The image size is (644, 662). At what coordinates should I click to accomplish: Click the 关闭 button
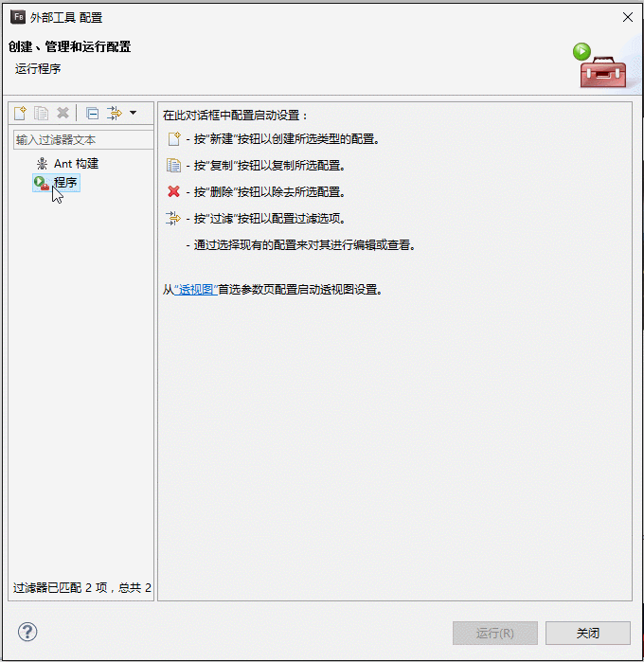coord(588,633)
